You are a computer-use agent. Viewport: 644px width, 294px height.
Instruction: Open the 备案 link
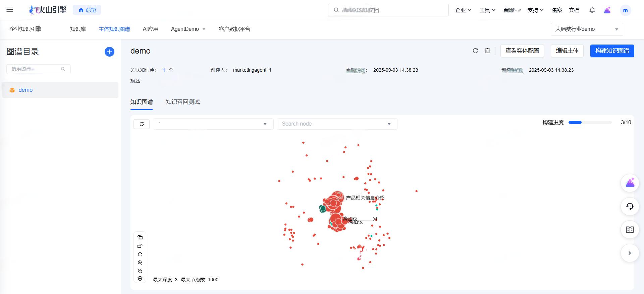tap(557, 10)
